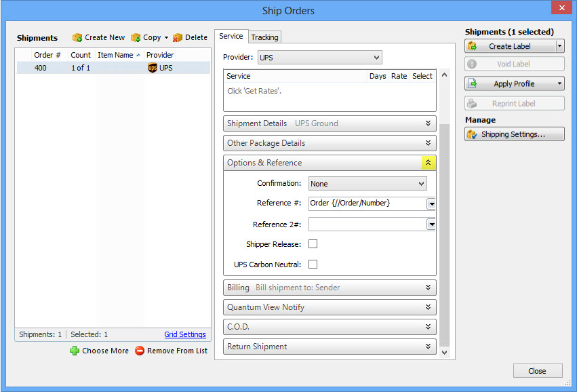Screen dimensions: 577x392
Task: Open the Provider dropdown showing UPS
Action: 320,58
